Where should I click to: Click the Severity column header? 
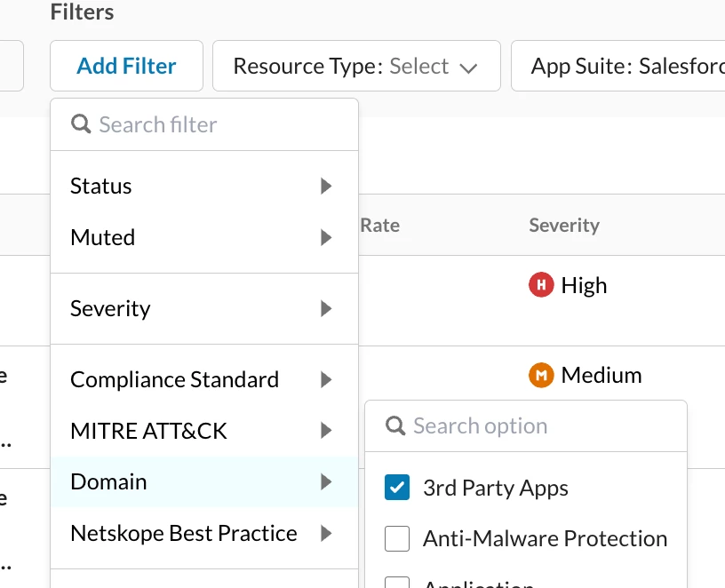(564, 226)
